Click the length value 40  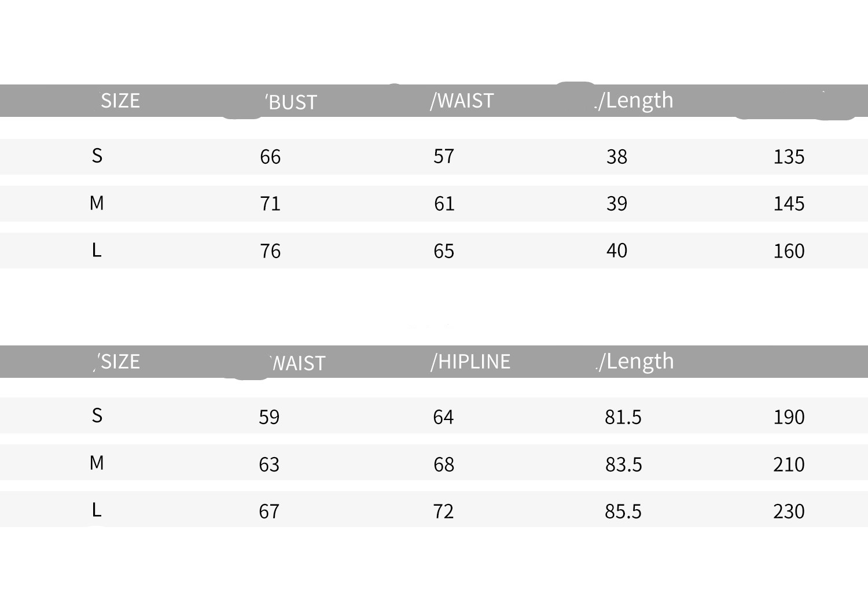point(617,251)
